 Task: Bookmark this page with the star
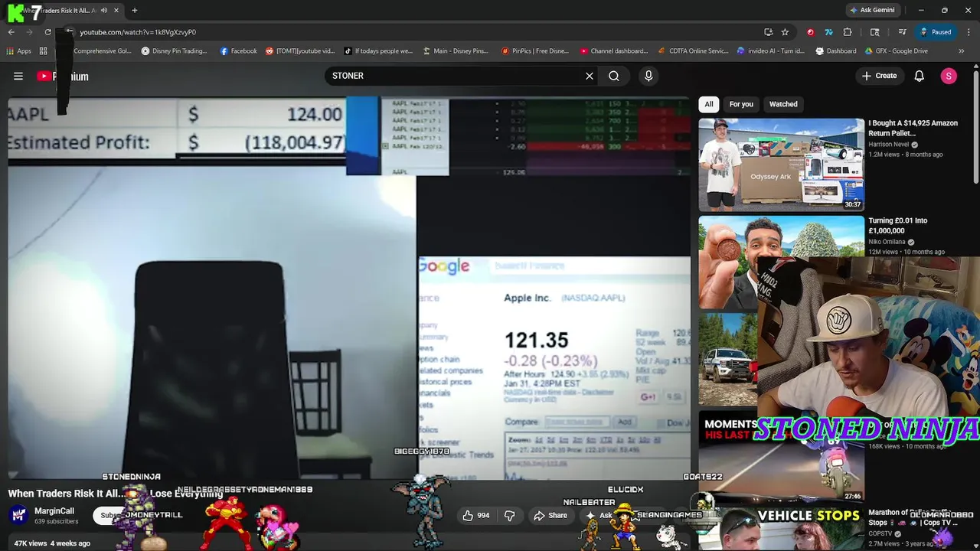[x=785, y=32]
